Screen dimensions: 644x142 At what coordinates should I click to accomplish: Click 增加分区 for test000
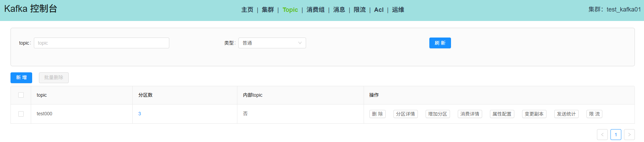point(438,114)
